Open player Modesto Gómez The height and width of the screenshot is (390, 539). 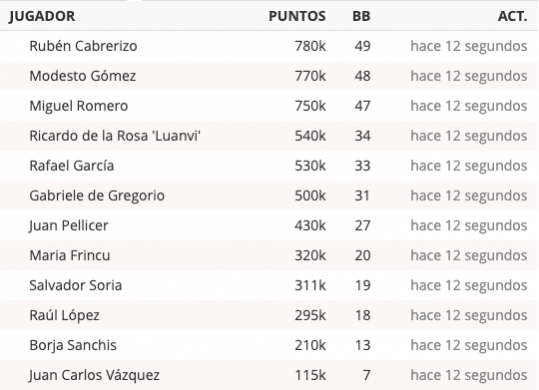point(82,76)
